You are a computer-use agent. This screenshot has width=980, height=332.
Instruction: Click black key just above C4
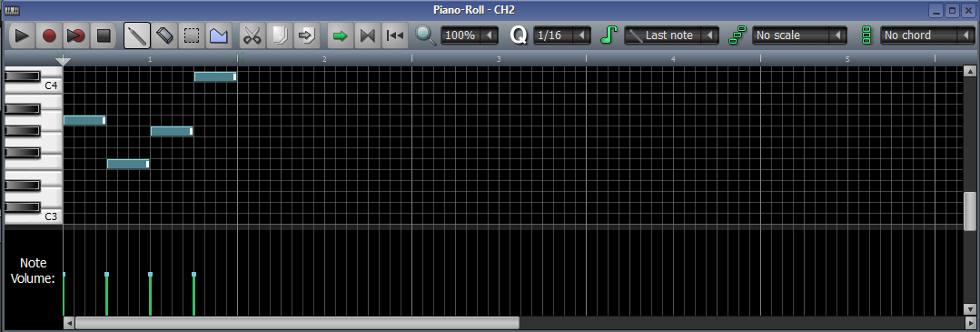point(23,75)
